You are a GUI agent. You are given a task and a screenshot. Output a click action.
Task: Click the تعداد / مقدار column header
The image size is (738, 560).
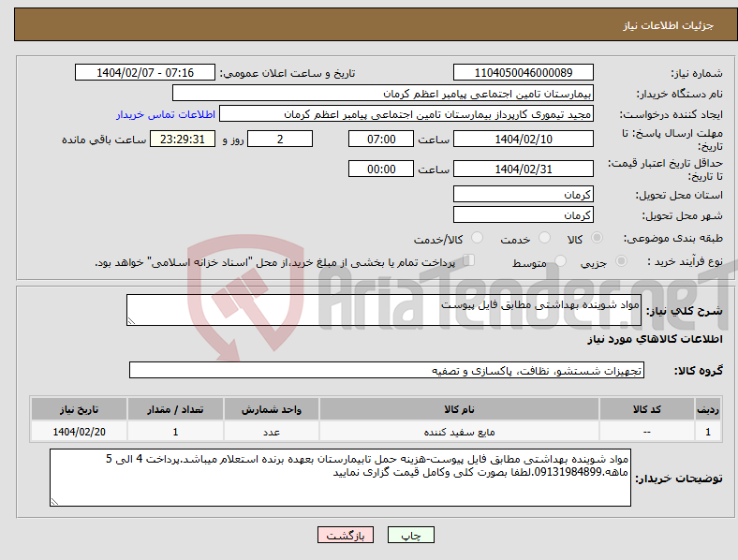[175, 409]
